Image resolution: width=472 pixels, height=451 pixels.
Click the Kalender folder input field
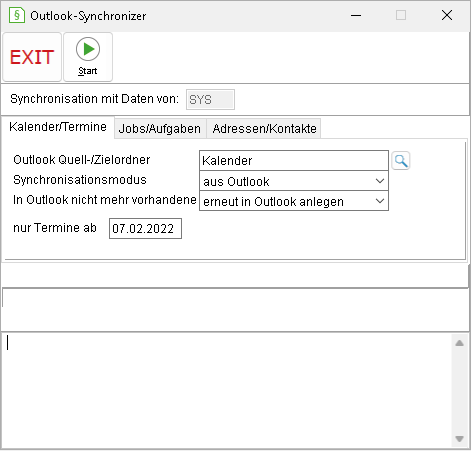click(294, 161)
